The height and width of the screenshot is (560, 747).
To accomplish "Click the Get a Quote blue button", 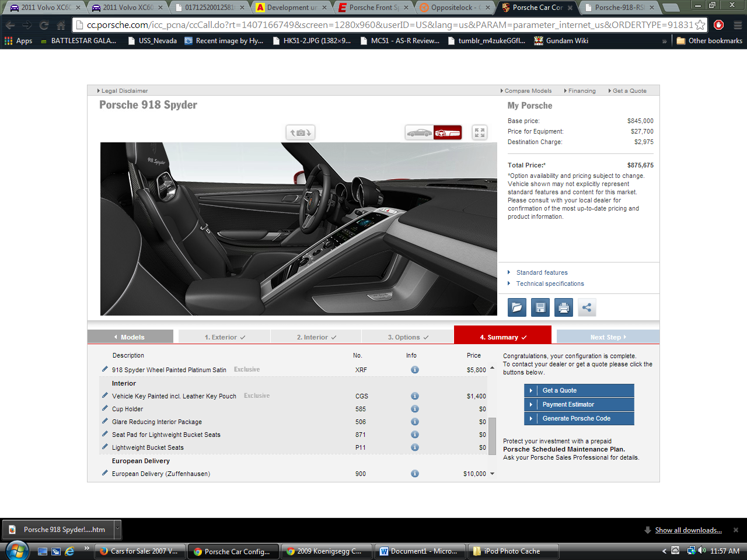I will pyautogui.click(x=579, y=390).
